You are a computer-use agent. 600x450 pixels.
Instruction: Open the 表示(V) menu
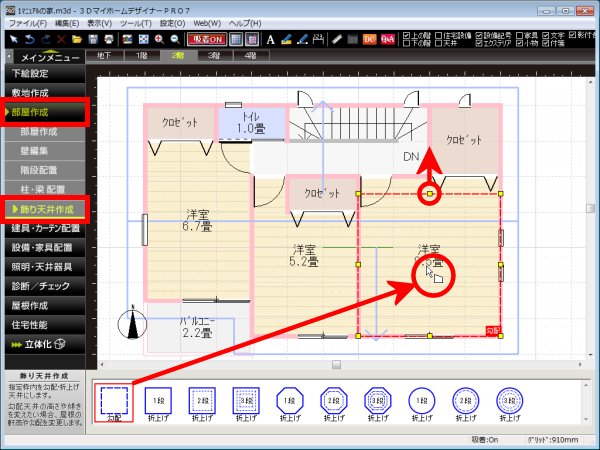pos(99,23)
